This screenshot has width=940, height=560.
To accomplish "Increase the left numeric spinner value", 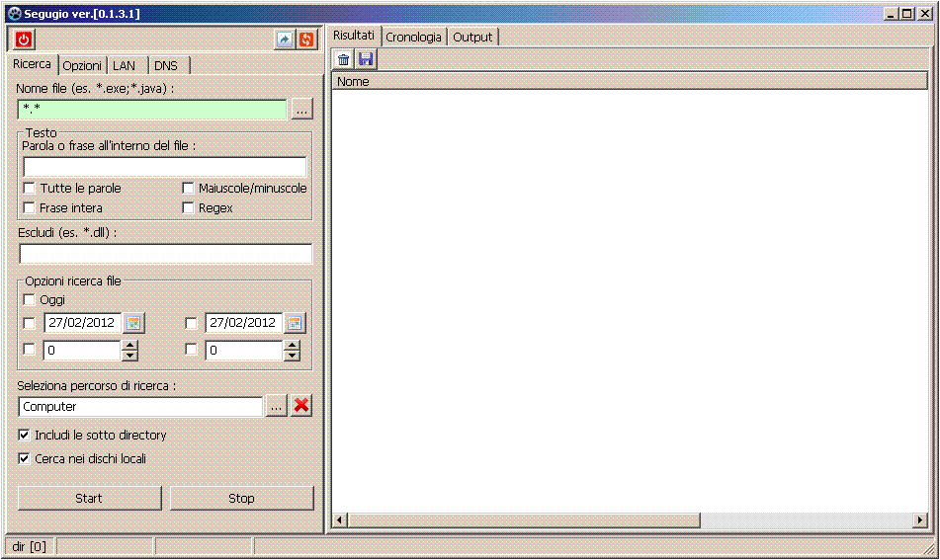I will [129, 346].
